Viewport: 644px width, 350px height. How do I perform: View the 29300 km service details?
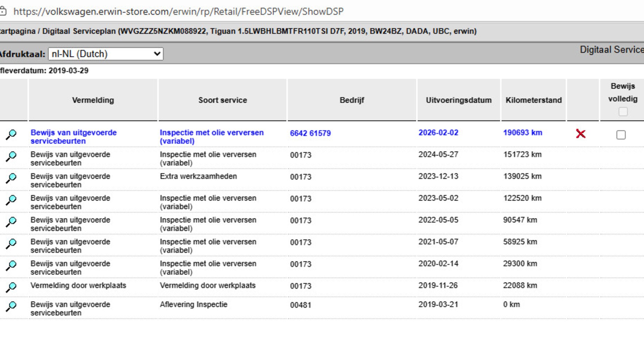point(11,266)
